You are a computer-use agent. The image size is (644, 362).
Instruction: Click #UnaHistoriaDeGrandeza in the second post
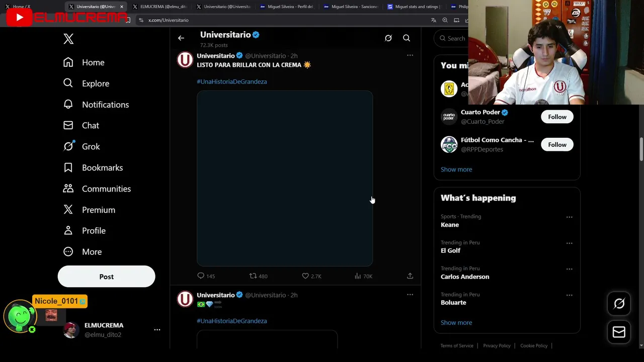232,321
